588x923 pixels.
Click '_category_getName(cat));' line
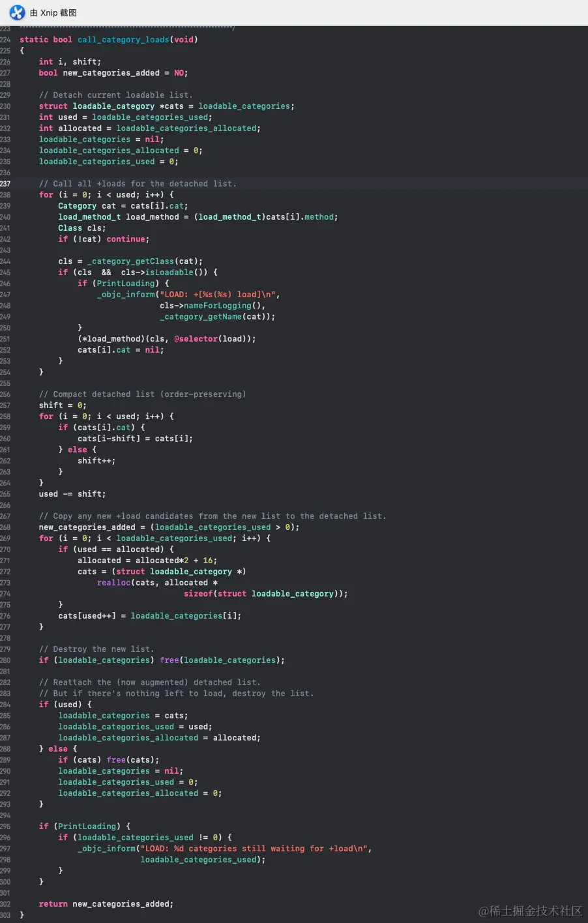[217, 317]
